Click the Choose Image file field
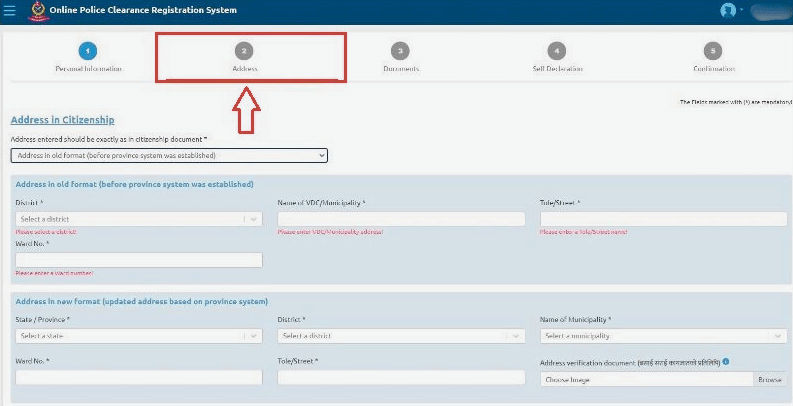Screen dimensions: 793x406 pos(647,380)
